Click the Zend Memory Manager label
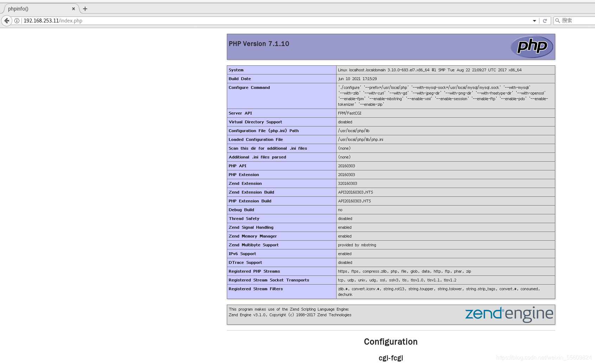The image size is (595, 364). [253, 236]
